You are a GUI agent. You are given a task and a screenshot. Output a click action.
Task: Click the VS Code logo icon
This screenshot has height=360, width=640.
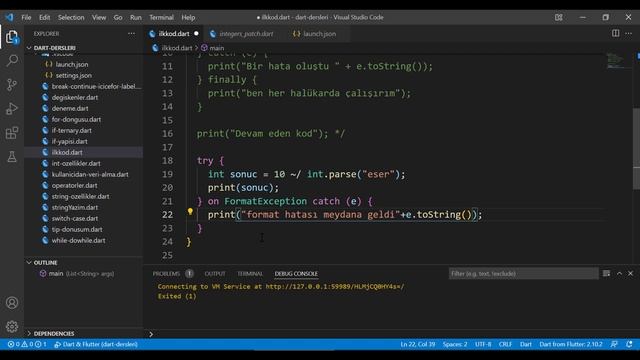click(9, 17)
